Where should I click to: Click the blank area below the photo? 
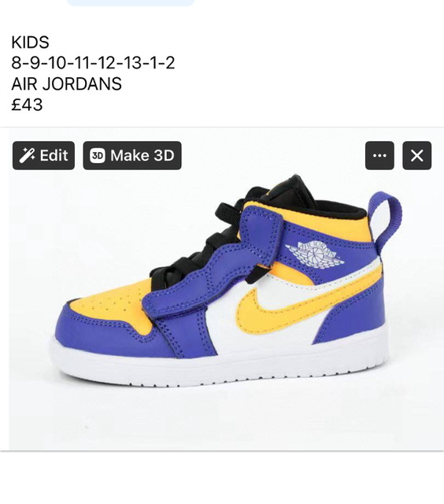pos(222,477)
